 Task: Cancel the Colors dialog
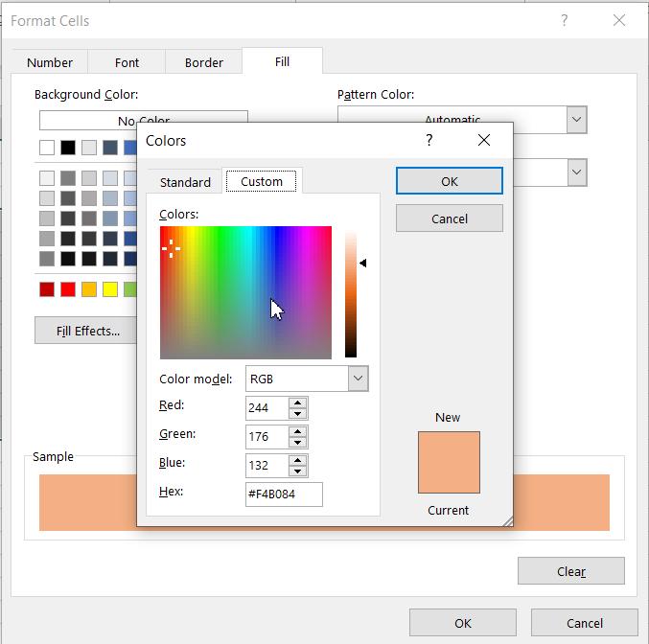[x=449, y=218]
